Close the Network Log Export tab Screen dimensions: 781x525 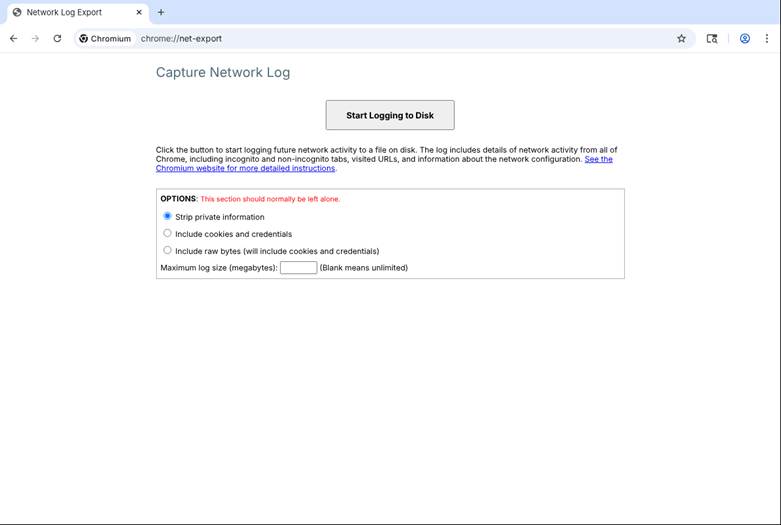(x=139, y=12)
